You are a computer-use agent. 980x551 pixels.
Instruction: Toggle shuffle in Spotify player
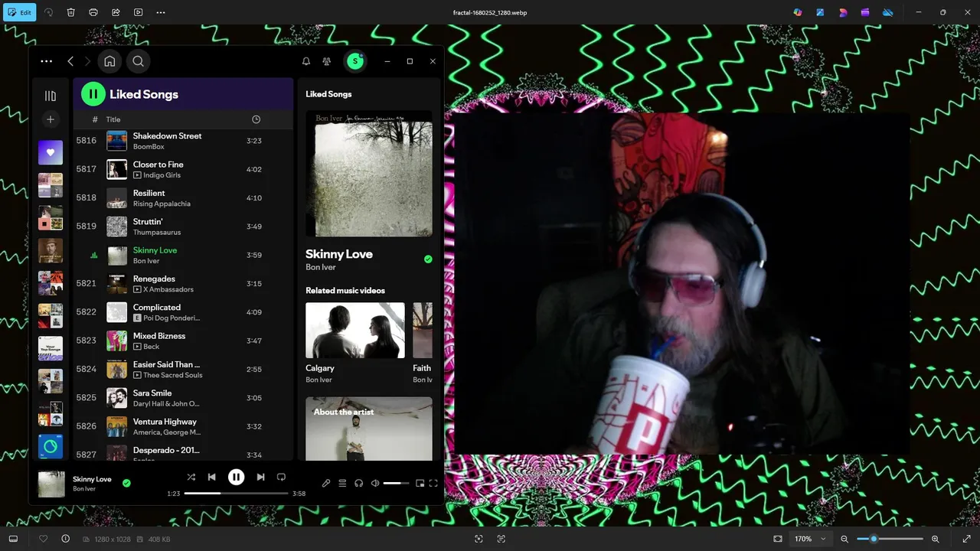[191, 477]
